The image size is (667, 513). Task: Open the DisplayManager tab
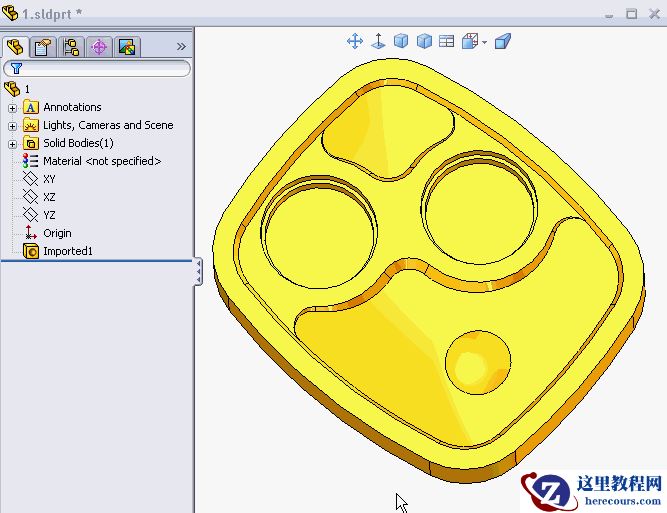126,47
